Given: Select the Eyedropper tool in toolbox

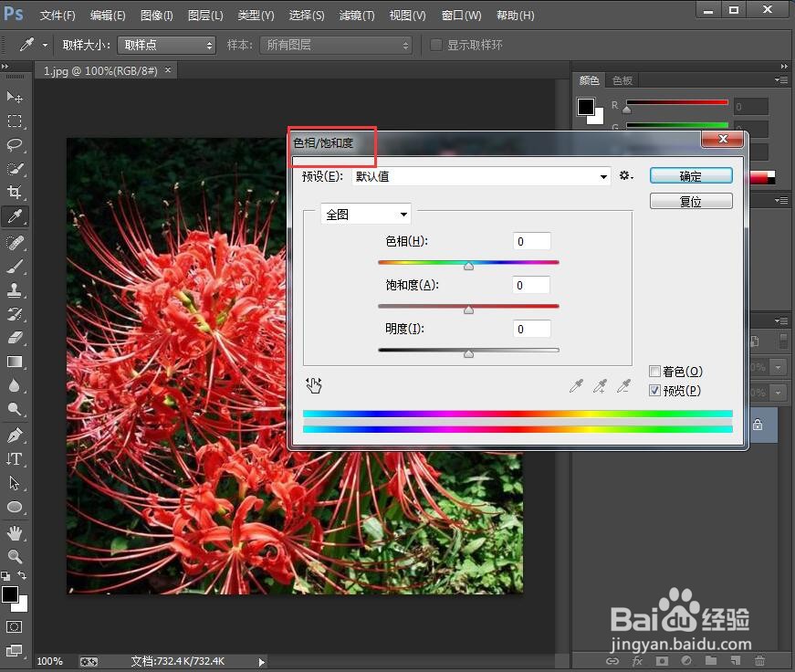Looking at the screenshot, I should (15, 216).
